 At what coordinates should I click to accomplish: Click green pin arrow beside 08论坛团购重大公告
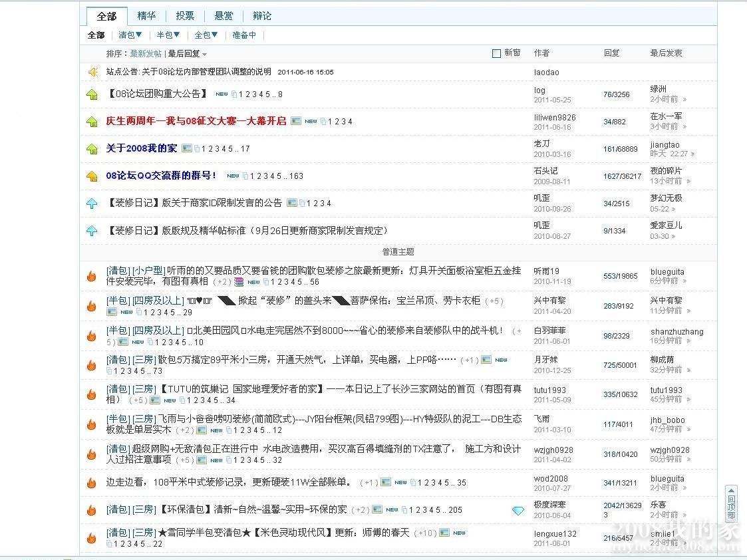click(92, 94)
